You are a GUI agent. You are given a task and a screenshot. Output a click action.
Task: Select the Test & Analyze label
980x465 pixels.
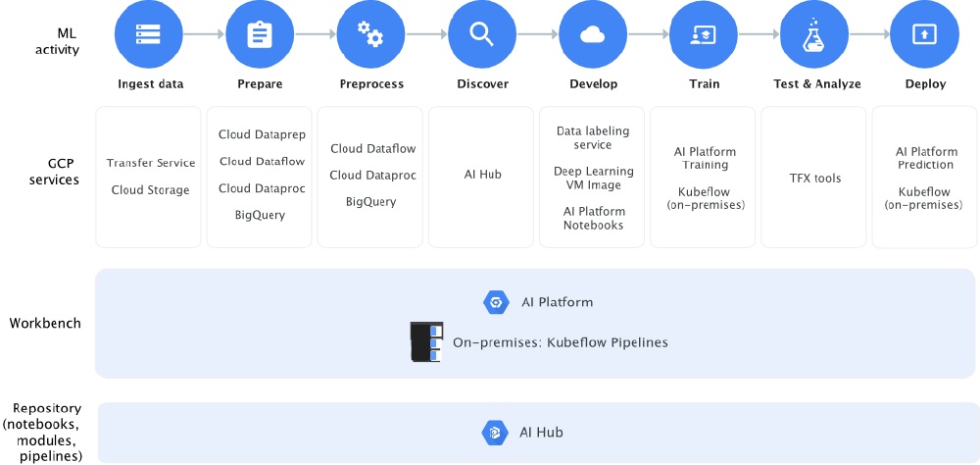point(817,83)
